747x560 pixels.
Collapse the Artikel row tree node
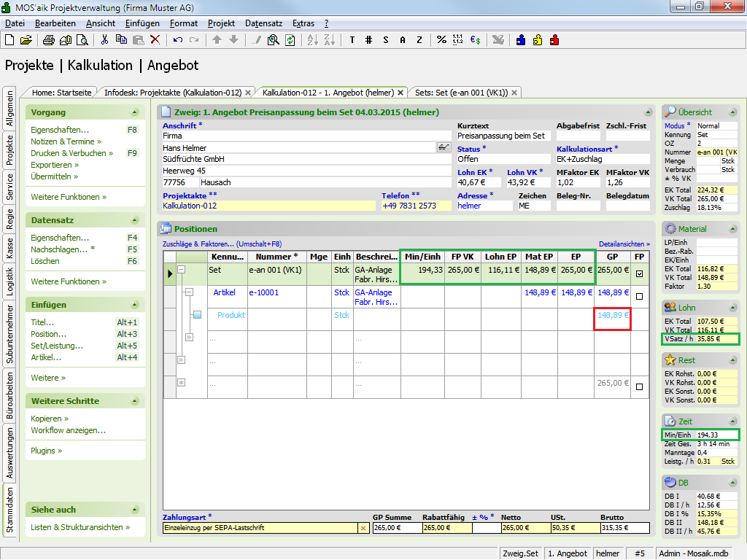coord(189,292)
